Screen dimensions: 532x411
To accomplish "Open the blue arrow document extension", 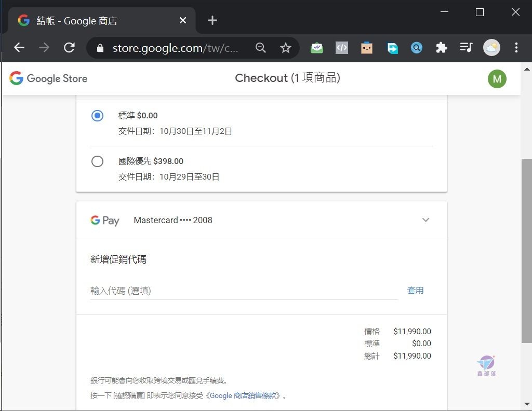I will coord(392,48).
